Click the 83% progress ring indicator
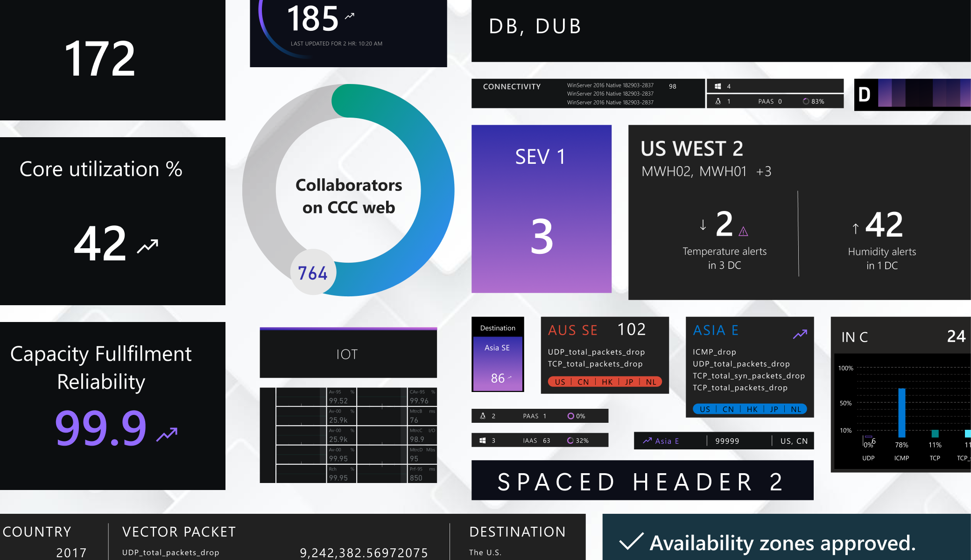971x560 pixels. 806,101
